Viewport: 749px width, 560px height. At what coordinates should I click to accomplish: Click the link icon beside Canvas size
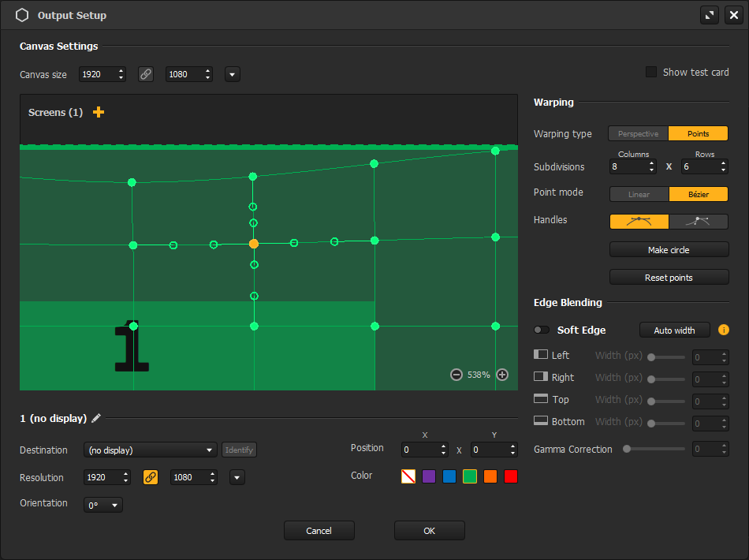[146, 73]
